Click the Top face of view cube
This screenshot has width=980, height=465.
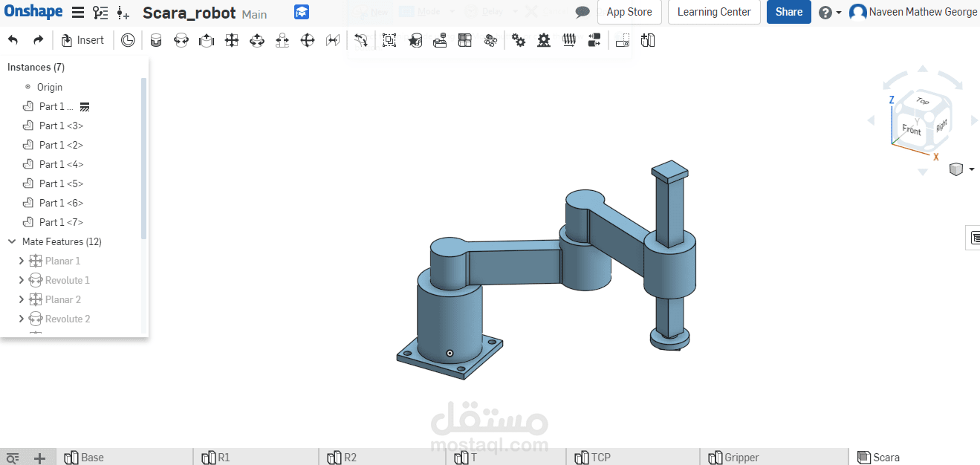[922, 100]
